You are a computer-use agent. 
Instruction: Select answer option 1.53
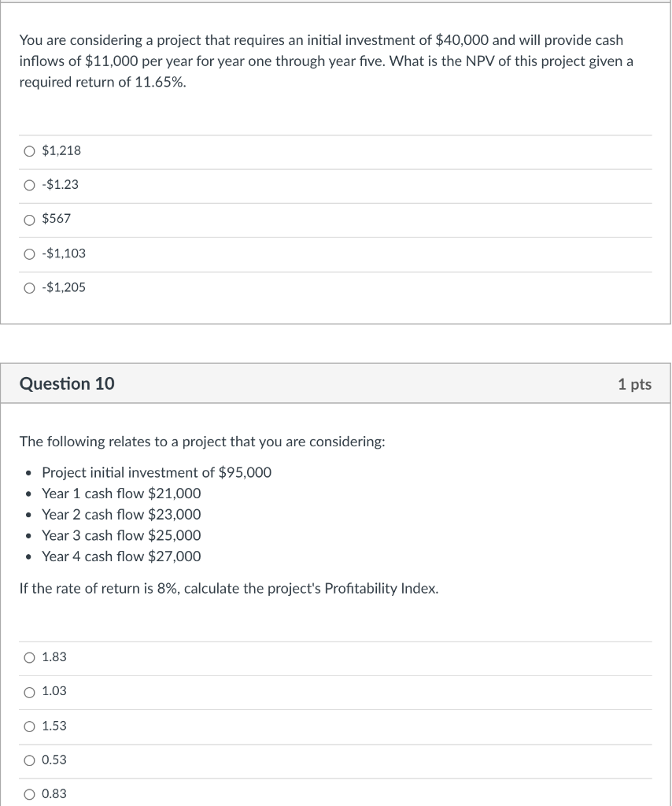tap(28, 726)
